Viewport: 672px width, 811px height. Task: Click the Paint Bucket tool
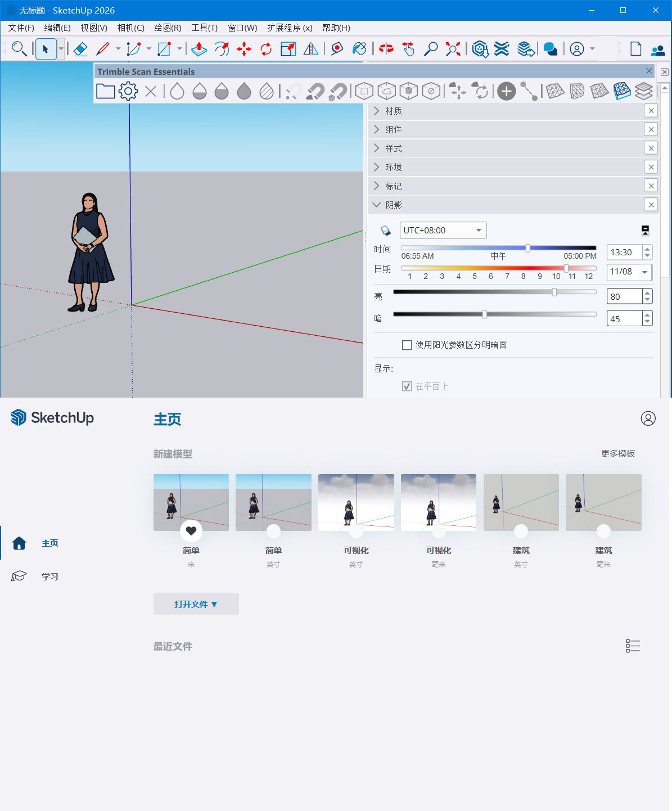359,49
